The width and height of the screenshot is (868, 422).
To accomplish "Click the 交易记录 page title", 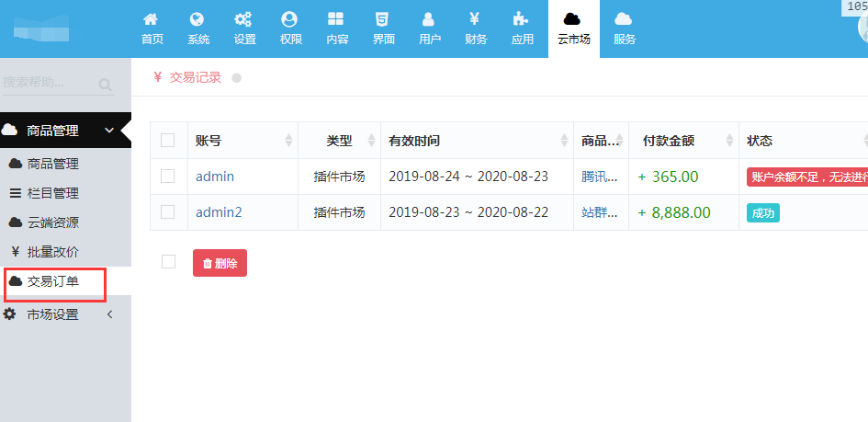I will point(196,77).
